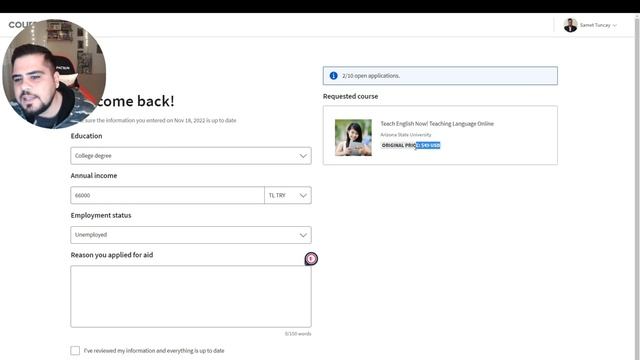Click the Annual income field label
Viewport: 640px width, 360px height.
[x=93, y=176]
